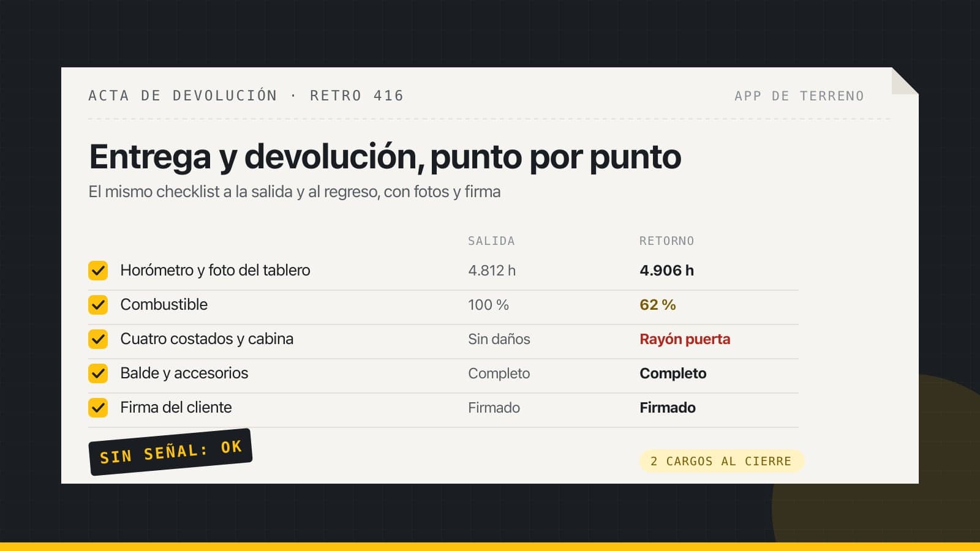Click the ACTA DE DEVOLUCIÓN · RETRO 416 header
Screen dimensions: 980x551
pos(246,96)
